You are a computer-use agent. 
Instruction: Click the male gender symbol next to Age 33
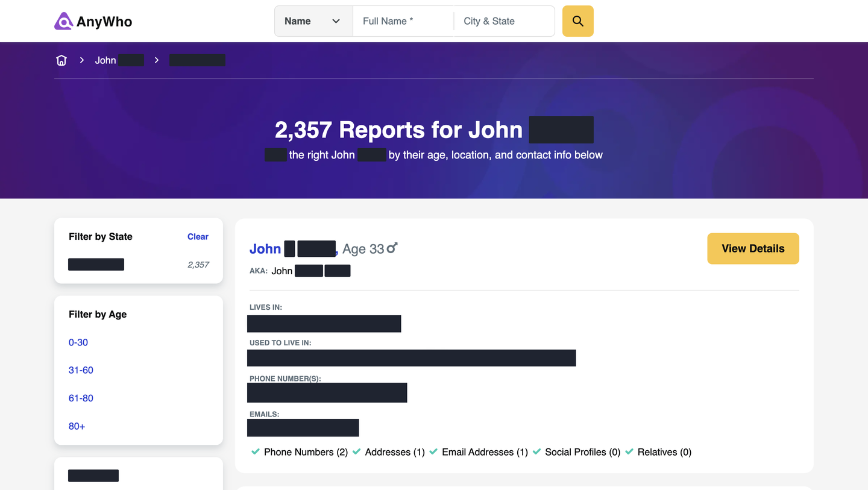click(392, 248)
